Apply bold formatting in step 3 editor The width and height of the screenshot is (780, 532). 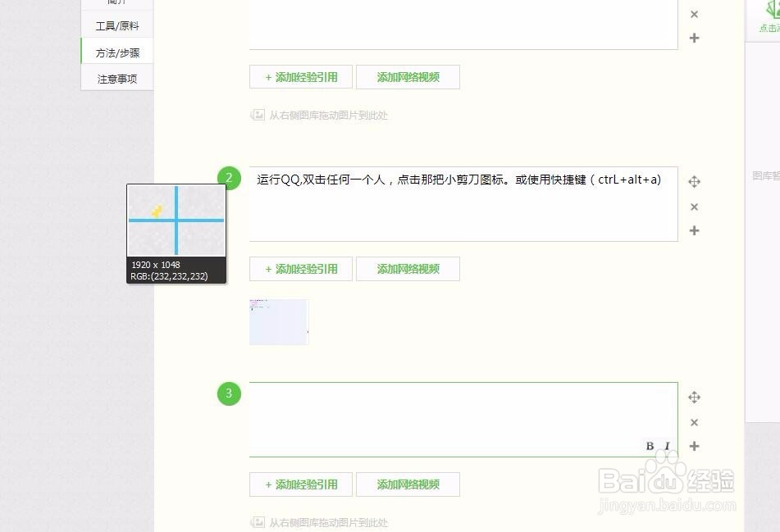click(x=649, y=445)
